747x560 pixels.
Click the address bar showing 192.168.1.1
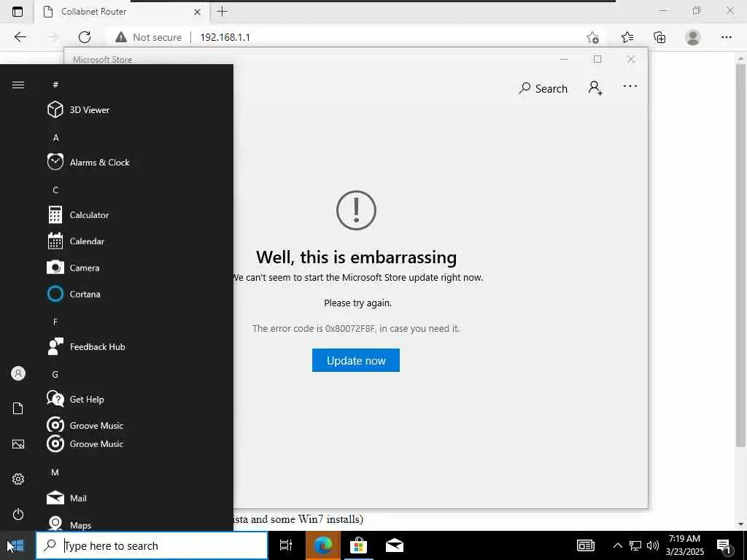(225, 37)
